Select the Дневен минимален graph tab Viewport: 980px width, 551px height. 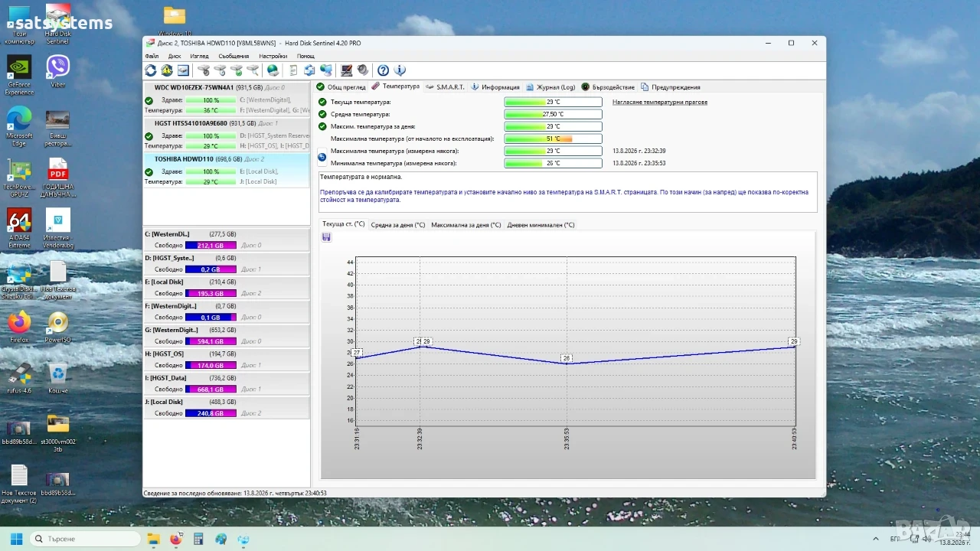[541, 225]
